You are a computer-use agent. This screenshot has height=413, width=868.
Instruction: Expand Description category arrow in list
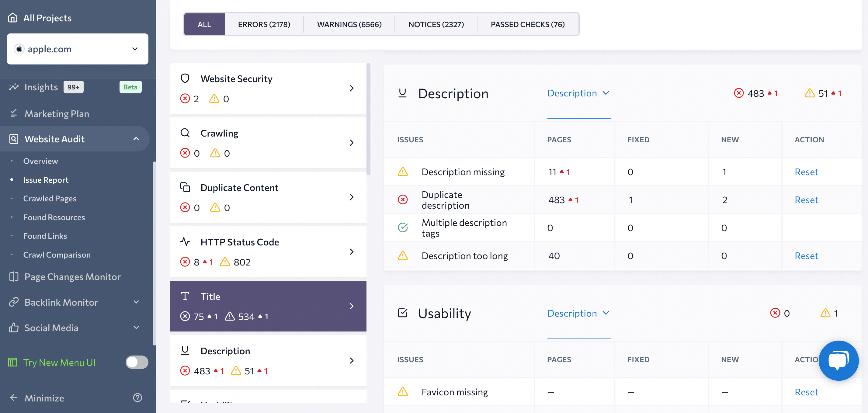click(x=352, y=360)
